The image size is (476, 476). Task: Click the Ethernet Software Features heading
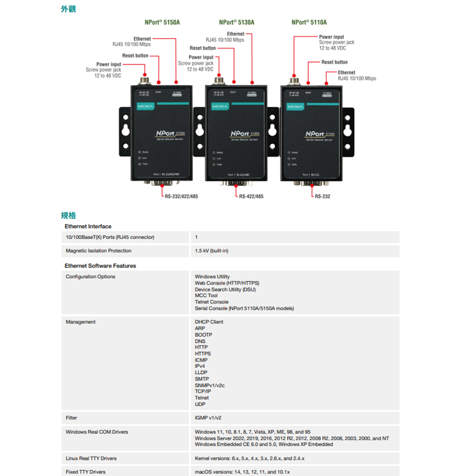coord(100,266)
